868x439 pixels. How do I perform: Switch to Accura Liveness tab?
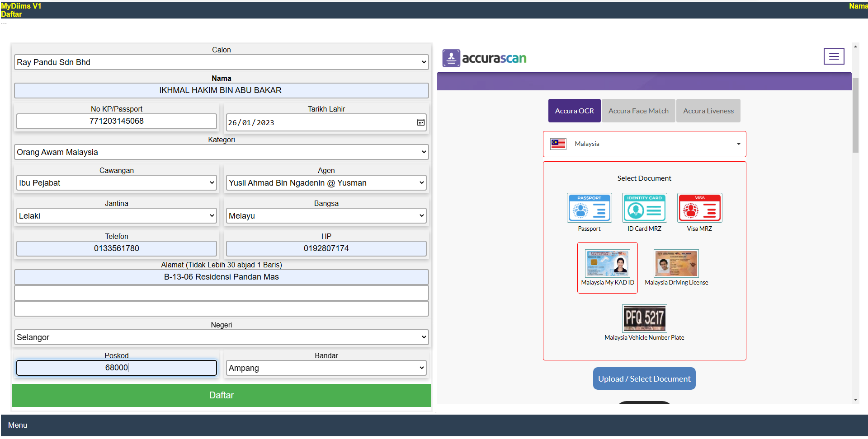[708, 111]
